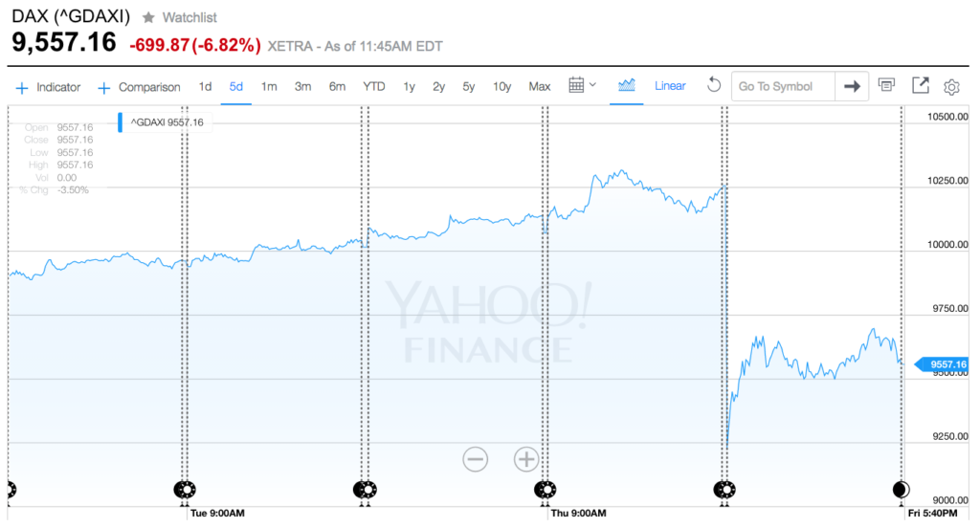The height and width of the screenshot is (528, 980).
Task: Open the chart settings gear
Action: point(951,87)
